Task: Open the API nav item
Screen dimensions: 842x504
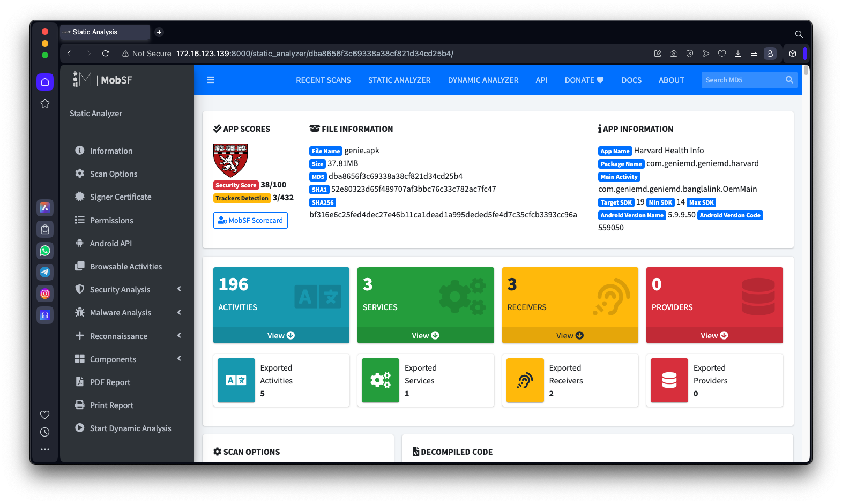Action: (541, 80)
